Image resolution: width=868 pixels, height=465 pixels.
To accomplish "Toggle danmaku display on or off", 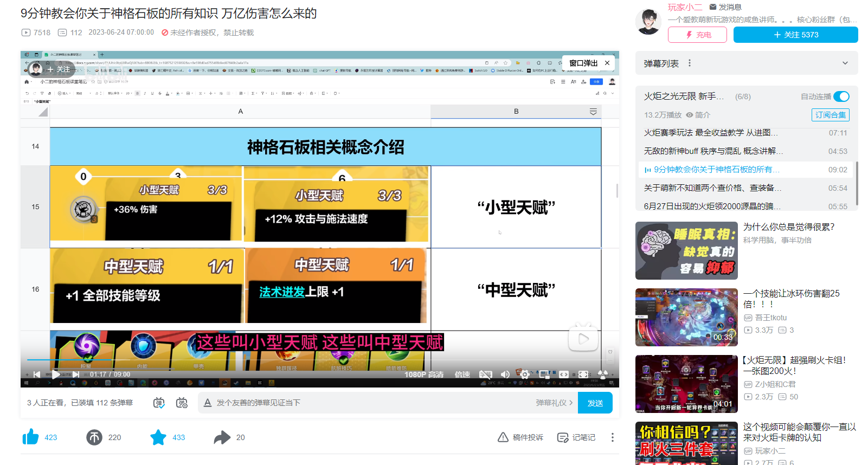I will tap(159, 403).
